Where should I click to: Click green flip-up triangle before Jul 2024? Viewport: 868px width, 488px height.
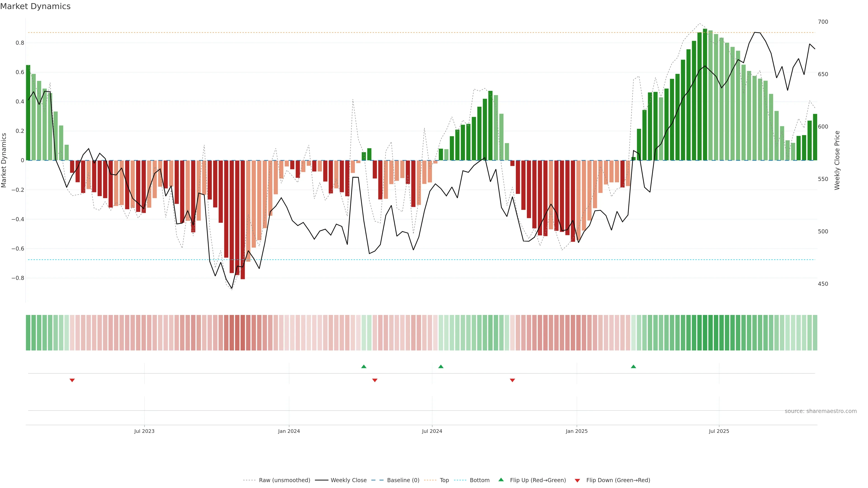click(363, 366)
